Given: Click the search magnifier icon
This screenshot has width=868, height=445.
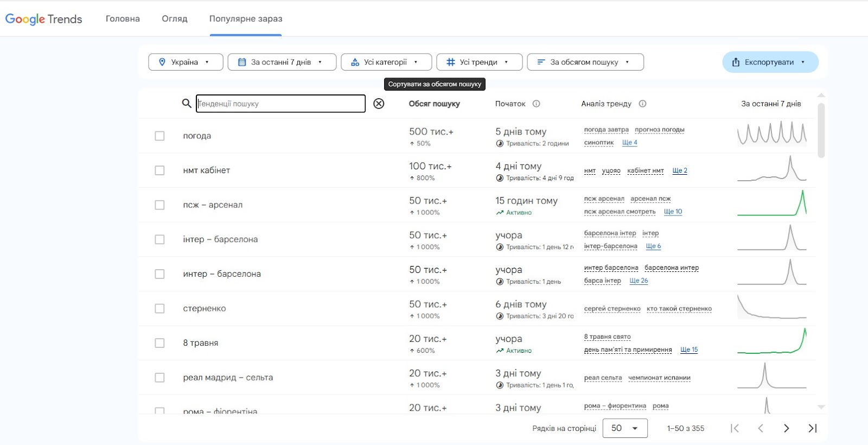Looking at the screenshot, I should click(x=187, y=103).
